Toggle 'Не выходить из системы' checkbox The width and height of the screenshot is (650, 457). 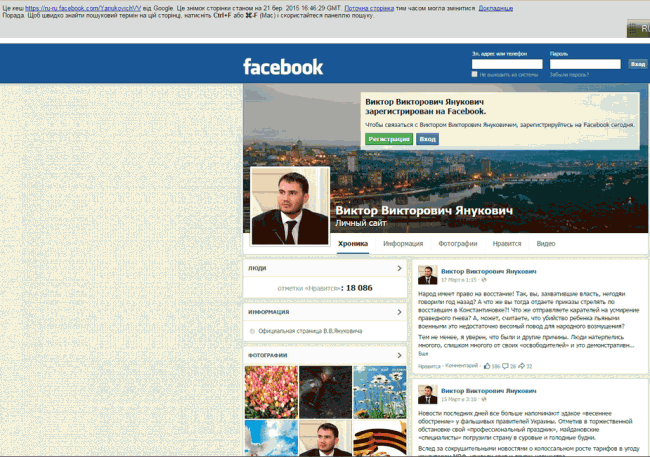[x=476, y=74]
